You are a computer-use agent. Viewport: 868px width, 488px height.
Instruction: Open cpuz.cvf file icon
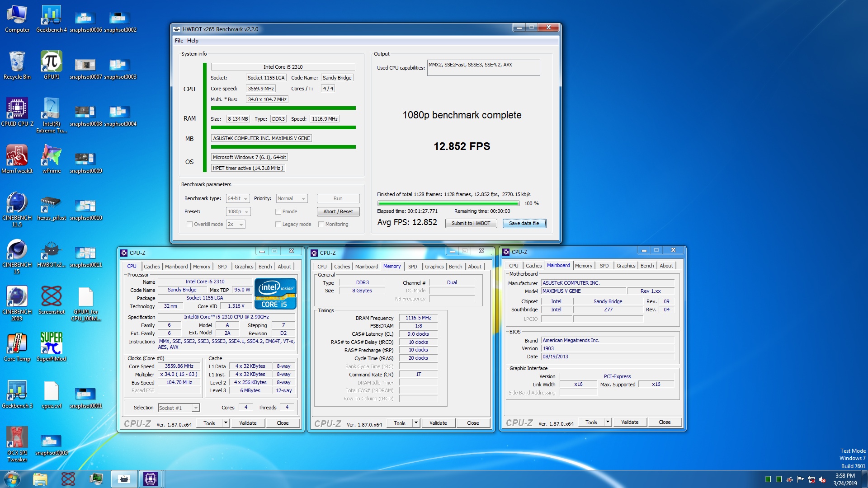coord(52,394)
